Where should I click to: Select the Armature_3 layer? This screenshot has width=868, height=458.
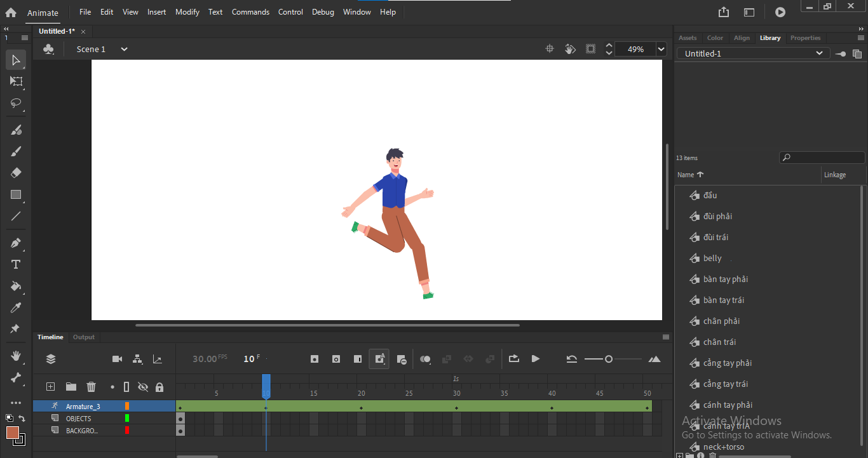(x=83, y=407)
